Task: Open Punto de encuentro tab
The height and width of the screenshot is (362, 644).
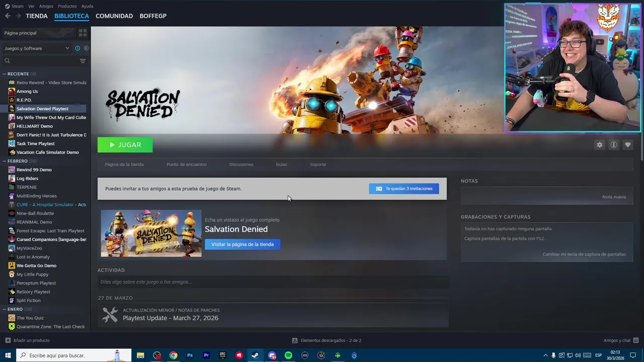Action: [186, 164]
